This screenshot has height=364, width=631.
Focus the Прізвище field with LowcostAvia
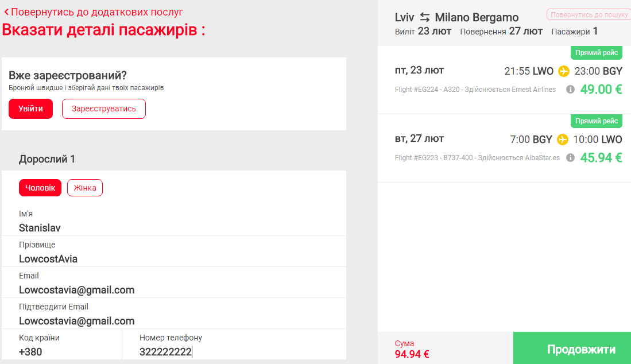(x=174, y=252)
